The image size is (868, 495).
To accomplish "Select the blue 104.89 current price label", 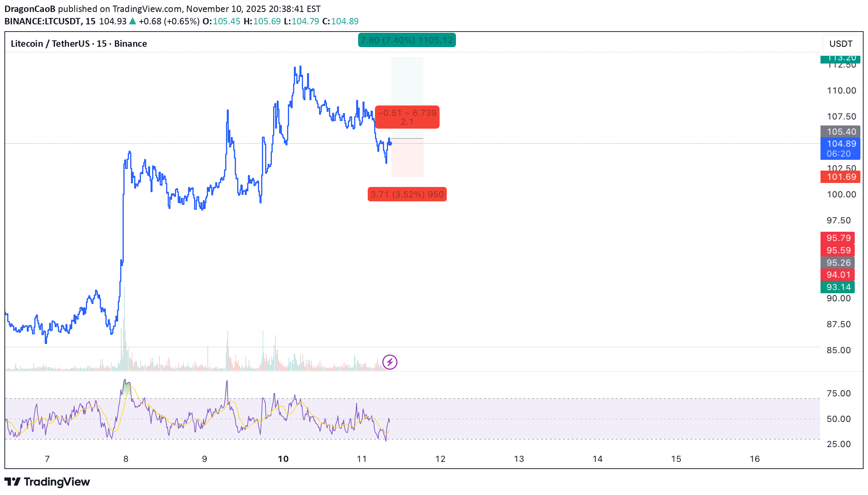I will tap(840, 144).
